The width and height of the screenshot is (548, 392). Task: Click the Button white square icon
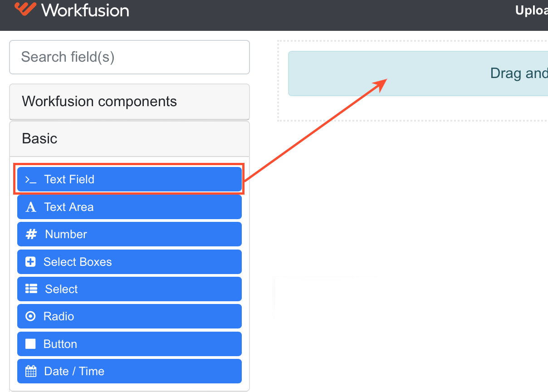(x=30, y=344)
